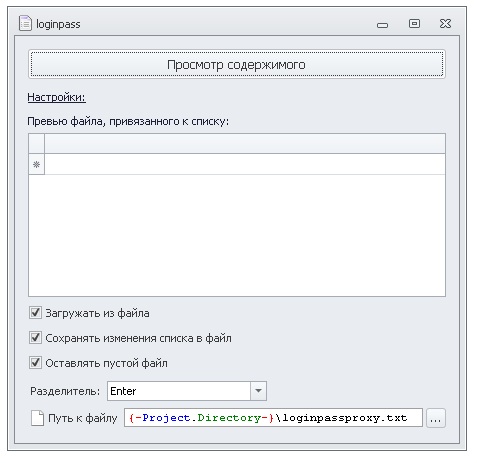Viewport: 477px width, 463px height.
Task: Toggle the Загружать из файла checkbox
Action: 35,313
